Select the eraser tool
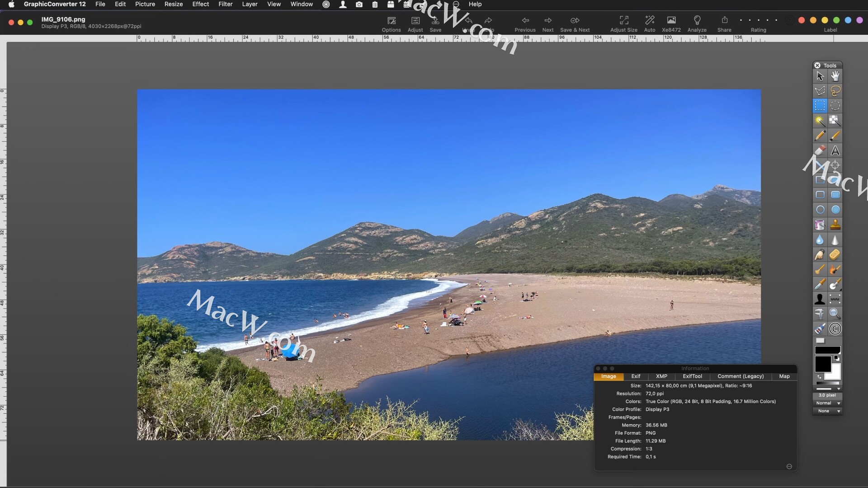868x488 pixels. click(x=820, y=150)
